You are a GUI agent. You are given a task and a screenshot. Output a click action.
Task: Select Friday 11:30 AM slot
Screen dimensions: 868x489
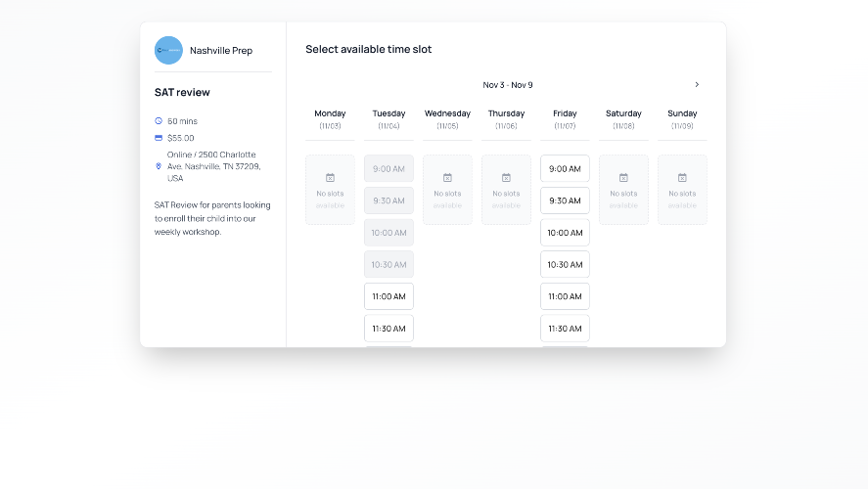pos(565,329)
